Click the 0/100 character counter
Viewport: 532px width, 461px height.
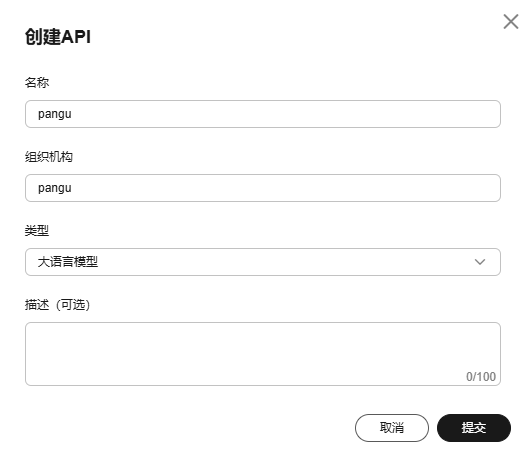(x=481, y=377)
